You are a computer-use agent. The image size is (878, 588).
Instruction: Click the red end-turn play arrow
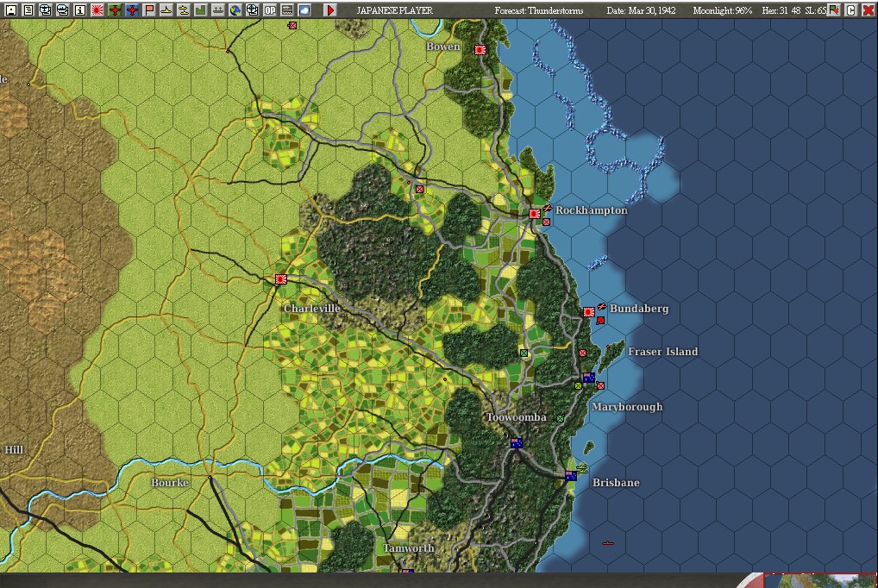330,10
